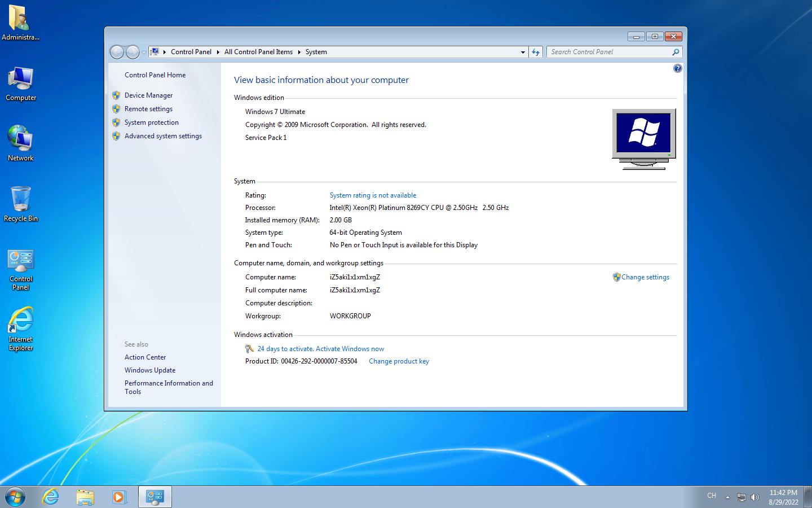The height and width of the screenshot is (508, 812).
Task: Click the Windows Start orb
Action: pyautogui.click(x=15, y=497)
